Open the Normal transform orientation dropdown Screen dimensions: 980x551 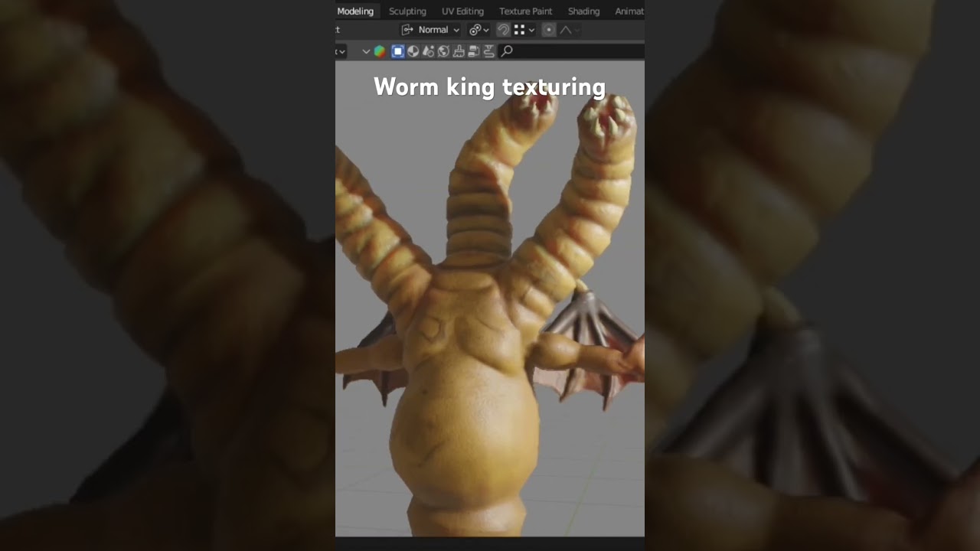coord(430,30)
